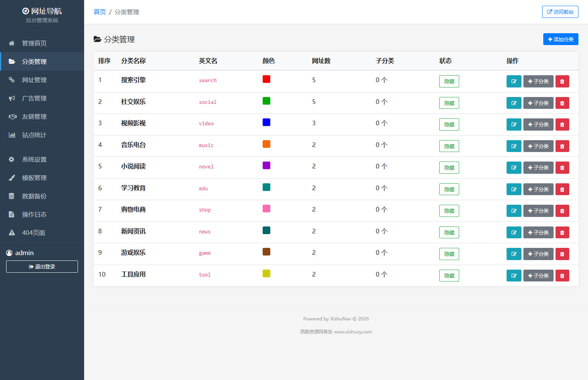Screen dimensions: 588x380
Task: Edit the 音乐电台 category
Action: (x=514, y=146)
